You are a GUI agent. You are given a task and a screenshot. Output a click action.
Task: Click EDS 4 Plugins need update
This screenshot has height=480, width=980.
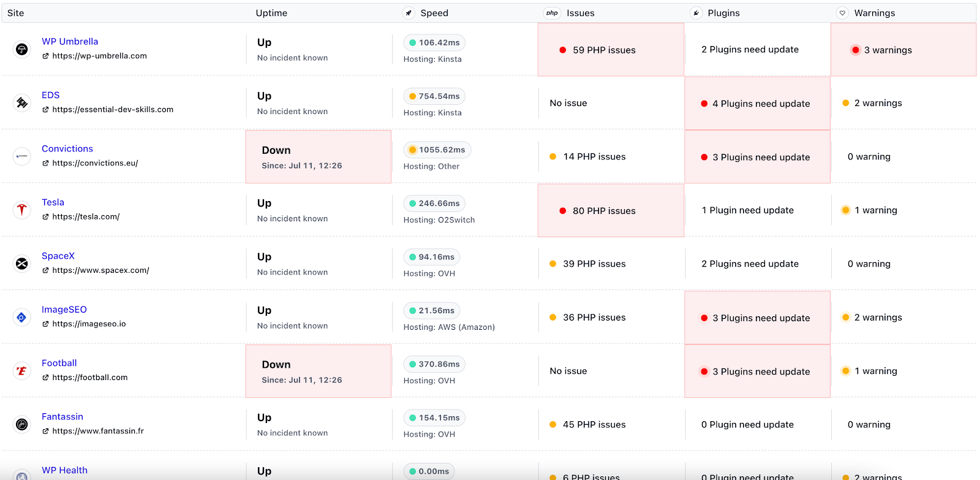pos(757,103)
